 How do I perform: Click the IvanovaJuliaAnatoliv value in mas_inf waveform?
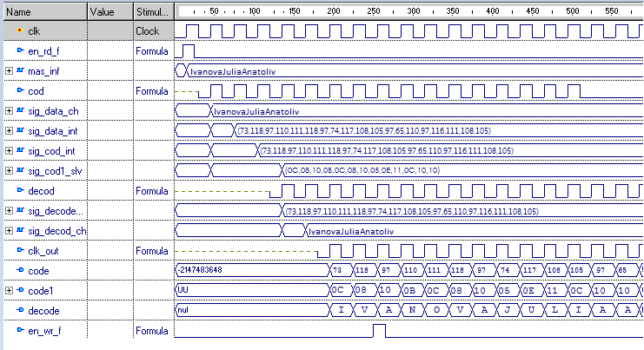point(233,72)
